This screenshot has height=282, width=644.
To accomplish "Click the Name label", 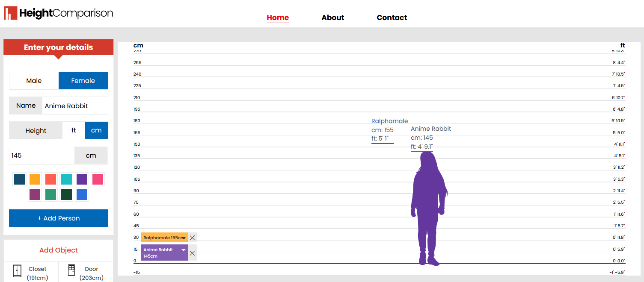I will point(26,106).
